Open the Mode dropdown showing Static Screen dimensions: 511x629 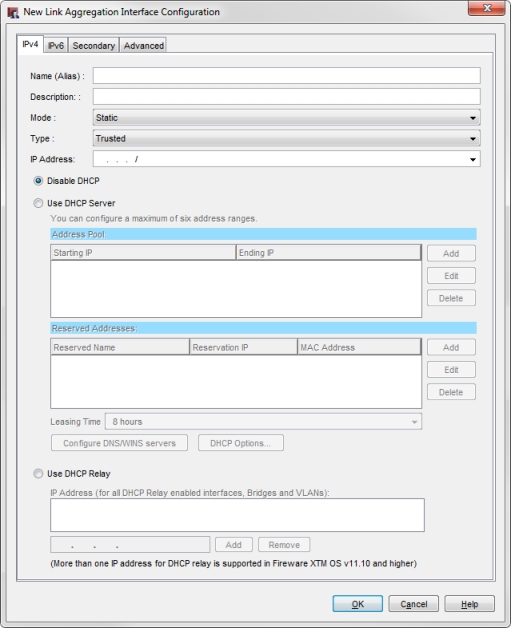(x=286, y=118)
